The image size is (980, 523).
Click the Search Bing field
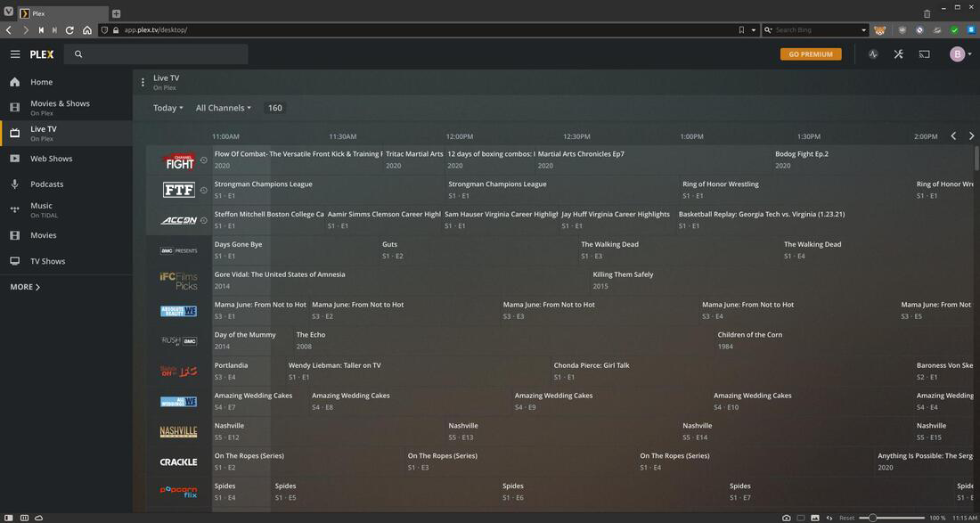[815, 30]
